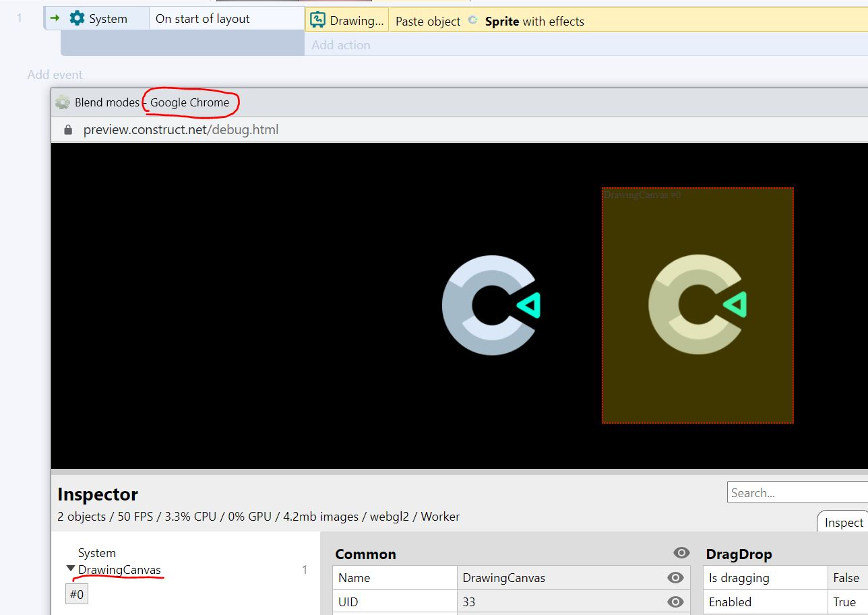Click the instance count 1 beside DrawingCanvas
This screenshot has height=615, width=868.
[x=305, y=570]
